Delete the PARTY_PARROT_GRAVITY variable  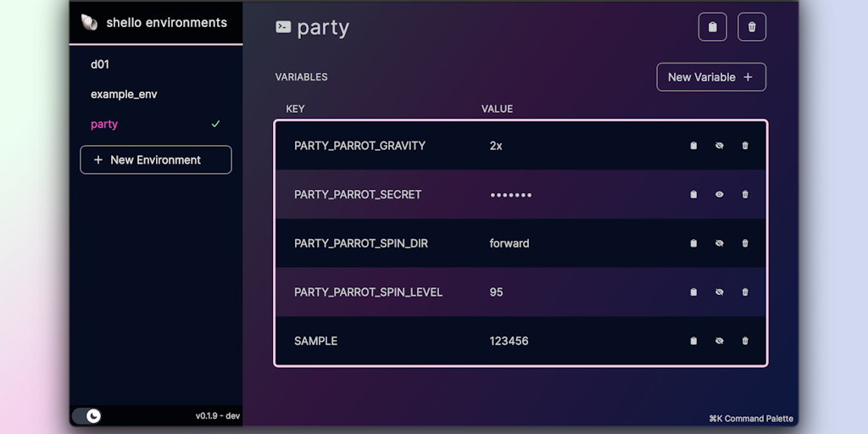745,146
